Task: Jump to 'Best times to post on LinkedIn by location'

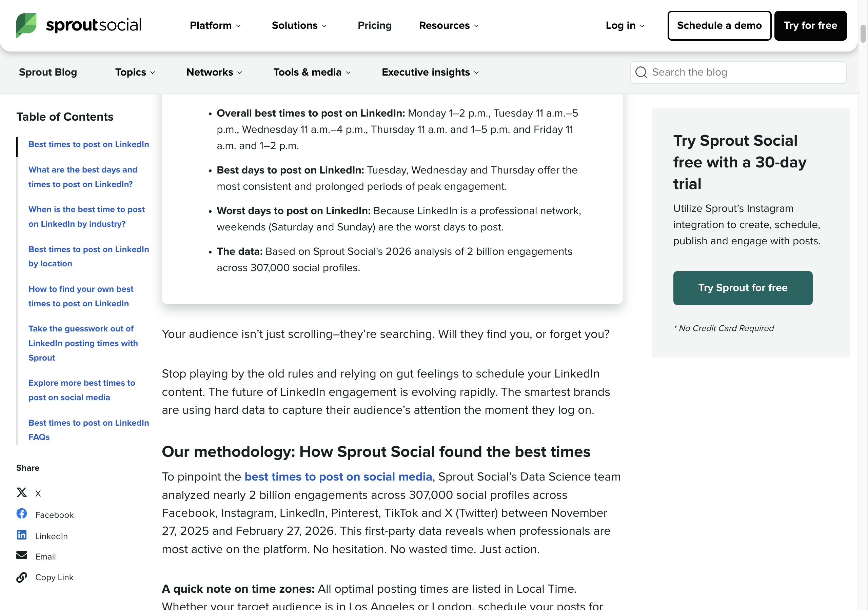Action: [x=89, y=256]
